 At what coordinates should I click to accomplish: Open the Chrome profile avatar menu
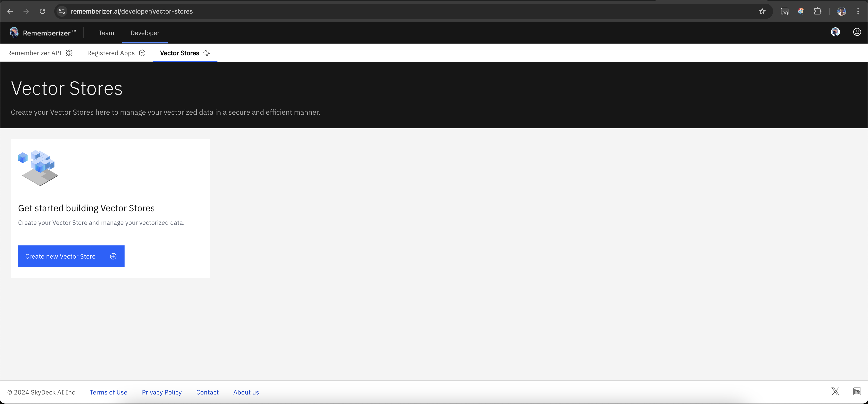841,12
